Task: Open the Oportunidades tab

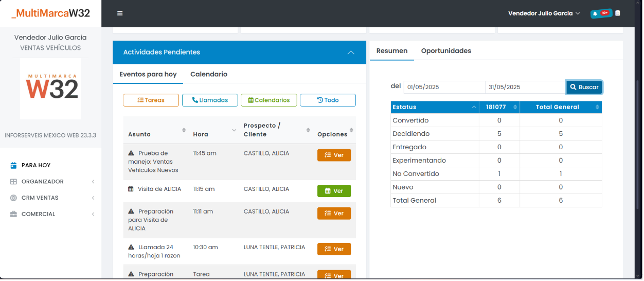Action: (446, 51)
